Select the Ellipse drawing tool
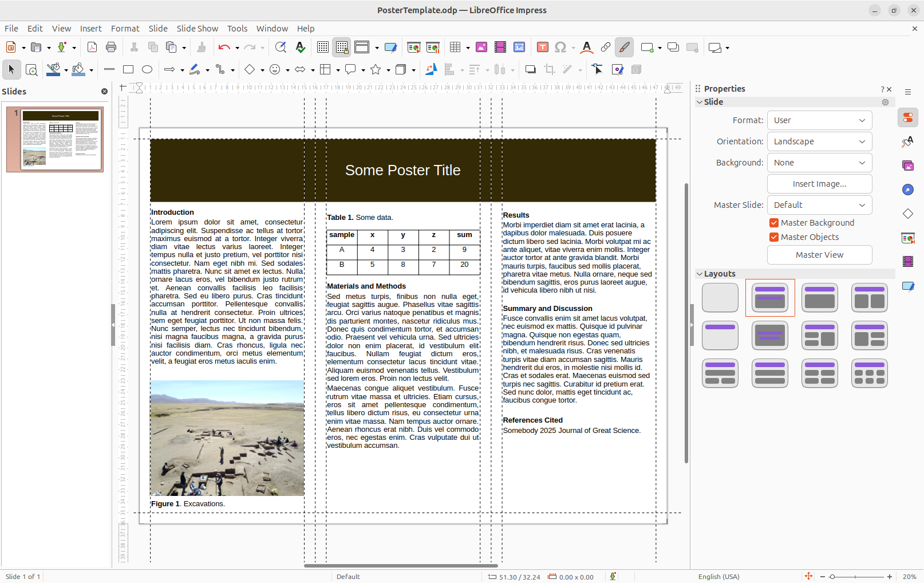The height and width of the screenshot is (583, 924). [147, 69]
